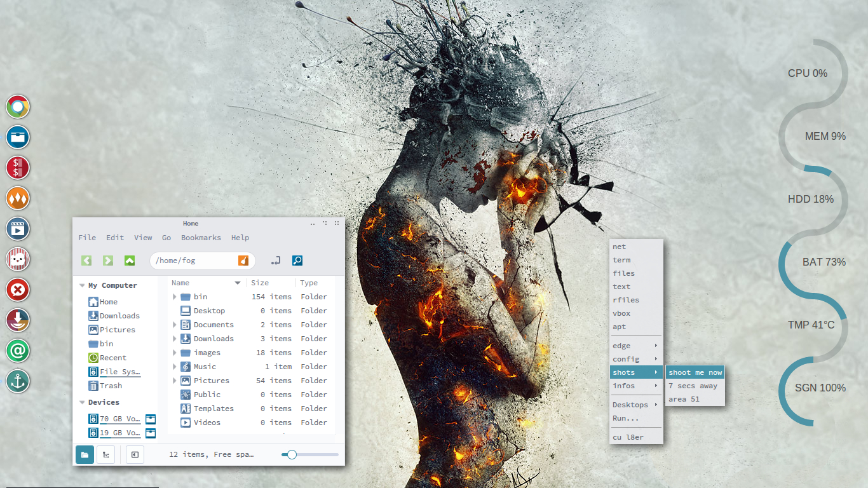The image size is (868, 488).
Task: Clear the path with the broom icon
Action: pyautogui.click(x=243, y=261)
